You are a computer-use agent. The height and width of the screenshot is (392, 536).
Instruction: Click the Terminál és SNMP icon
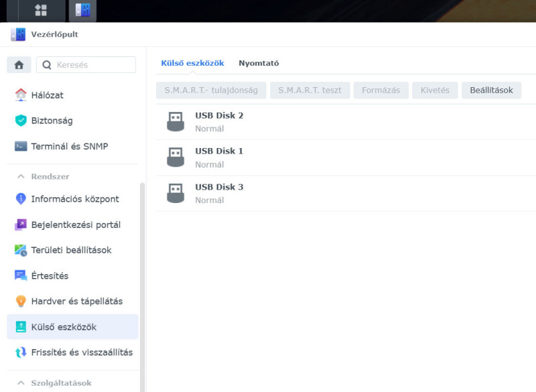pyautogui.click(x=21, y=146)
